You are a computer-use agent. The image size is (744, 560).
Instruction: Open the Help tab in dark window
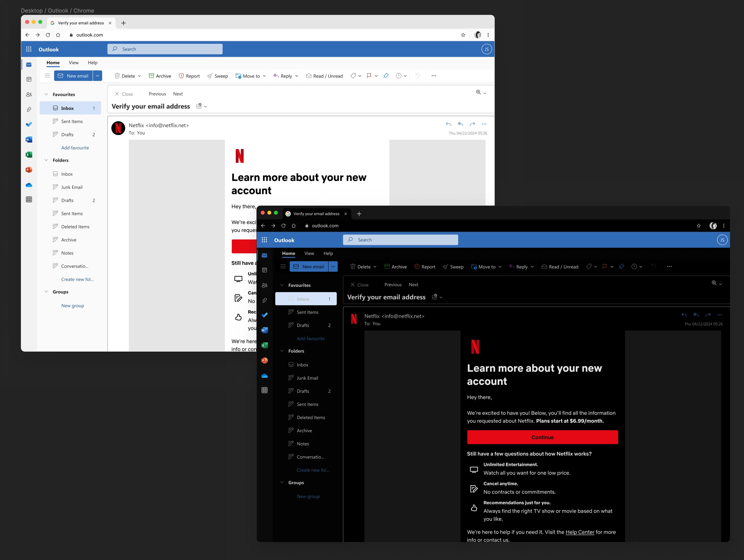pyautogui.click(x=328, y=254)
